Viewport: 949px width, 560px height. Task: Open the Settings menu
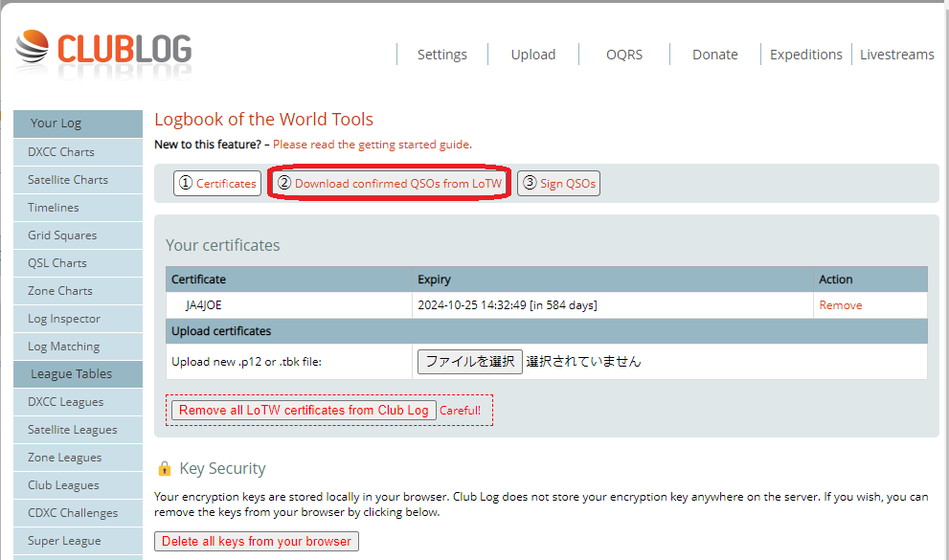click(441, 55)
